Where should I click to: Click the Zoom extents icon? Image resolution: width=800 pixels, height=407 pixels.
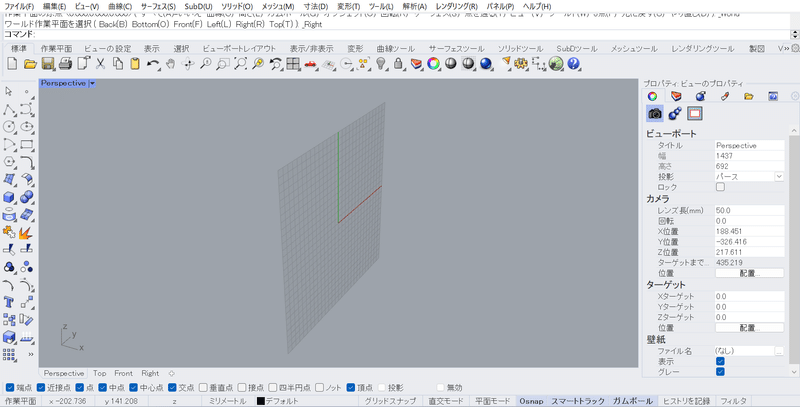point(240,64)
